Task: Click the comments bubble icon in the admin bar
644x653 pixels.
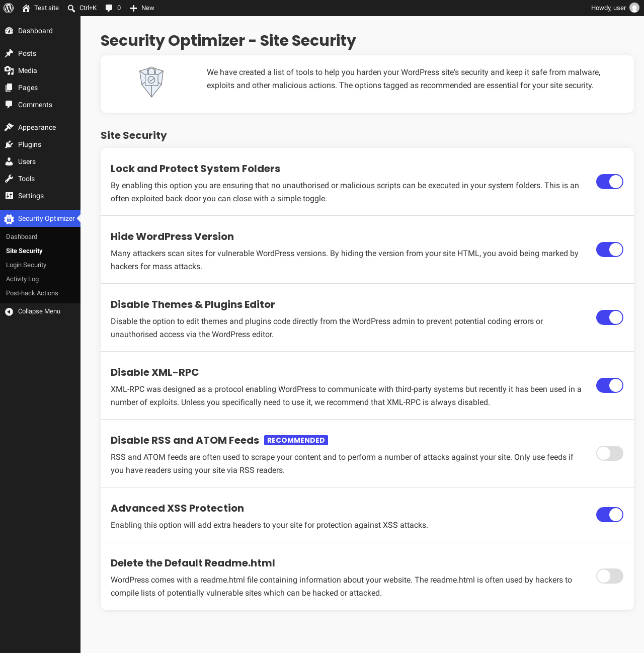Action: coord(109,8)
